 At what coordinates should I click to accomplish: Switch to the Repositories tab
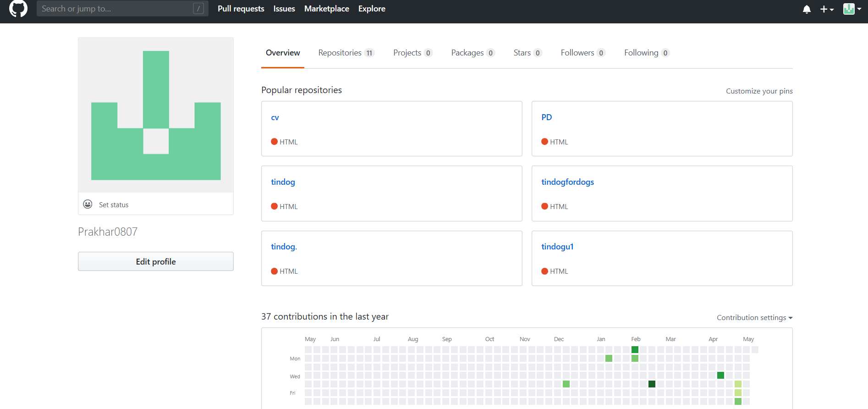[346, 53]
